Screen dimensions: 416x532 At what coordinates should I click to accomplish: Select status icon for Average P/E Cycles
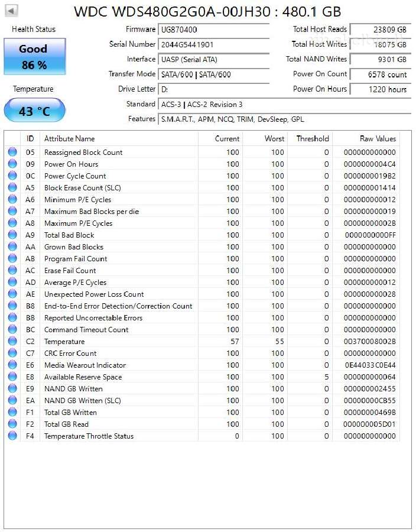(x=12, y=282)
